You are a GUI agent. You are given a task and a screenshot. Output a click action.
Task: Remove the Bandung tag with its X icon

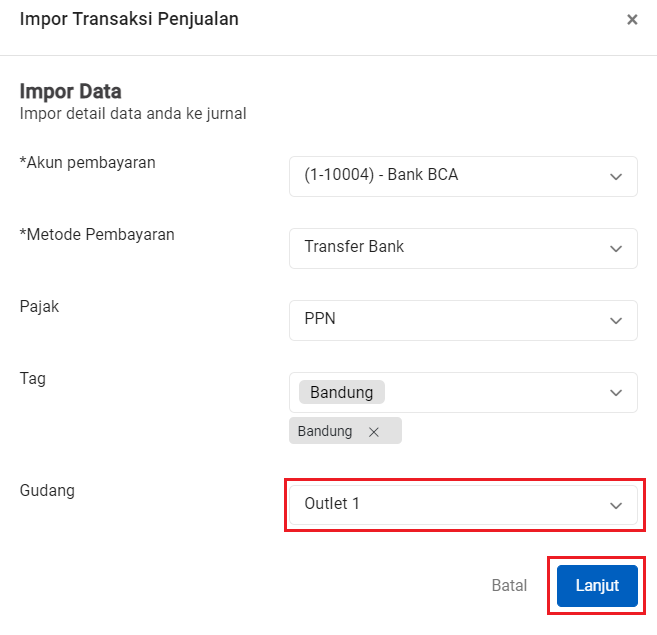pos(373,432)
